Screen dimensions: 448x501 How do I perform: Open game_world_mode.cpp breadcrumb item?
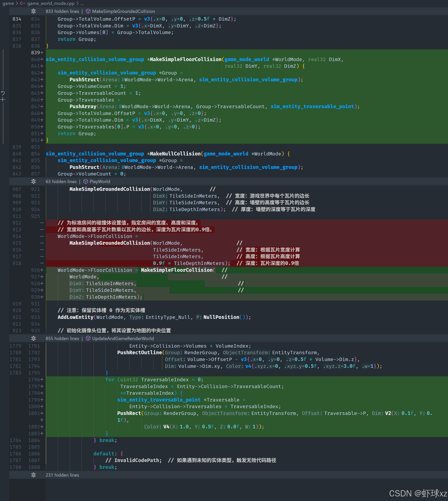(51, 3)
